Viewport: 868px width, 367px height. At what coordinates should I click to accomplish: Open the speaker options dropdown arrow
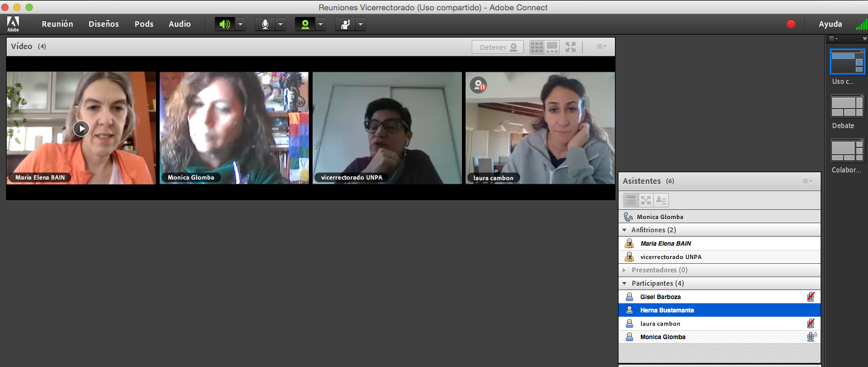point(240,24)
